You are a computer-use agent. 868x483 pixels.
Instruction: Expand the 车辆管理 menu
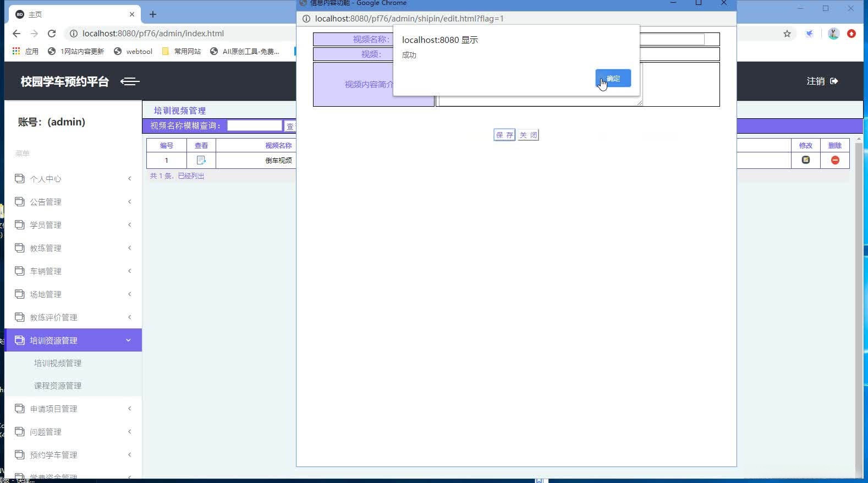coord(73,271)
